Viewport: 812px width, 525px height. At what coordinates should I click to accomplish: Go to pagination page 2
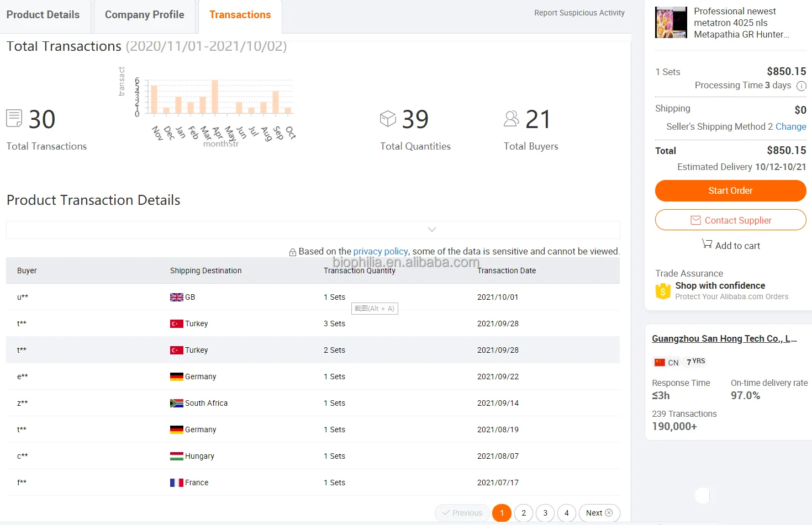coord(524,513)
